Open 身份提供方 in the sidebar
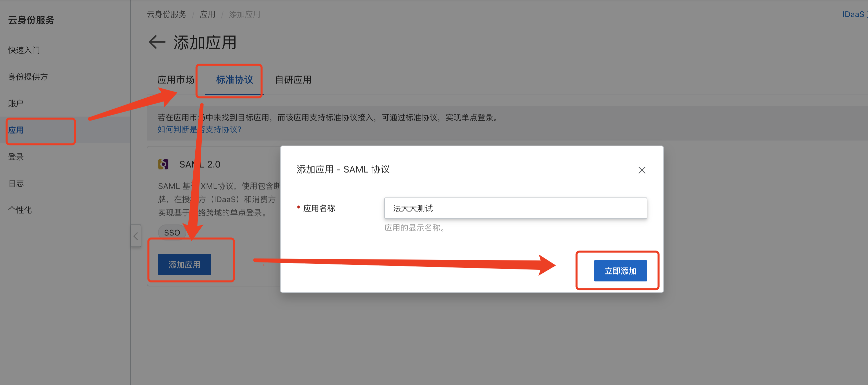This screenshot has width=868, height=385. (x=28, y=77)
